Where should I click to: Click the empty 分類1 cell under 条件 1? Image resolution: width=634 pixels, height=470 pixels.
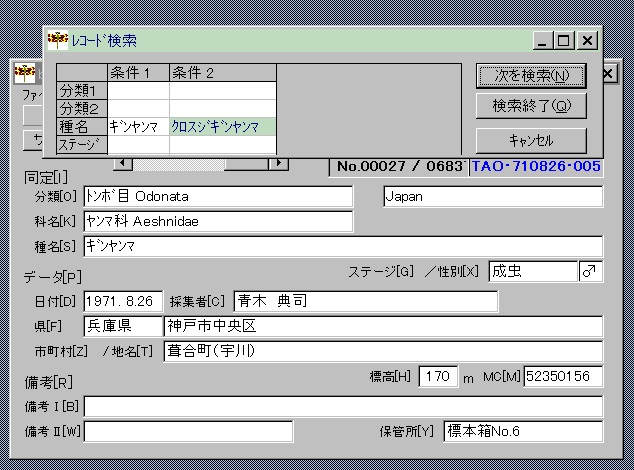click(x=138, y=91)
